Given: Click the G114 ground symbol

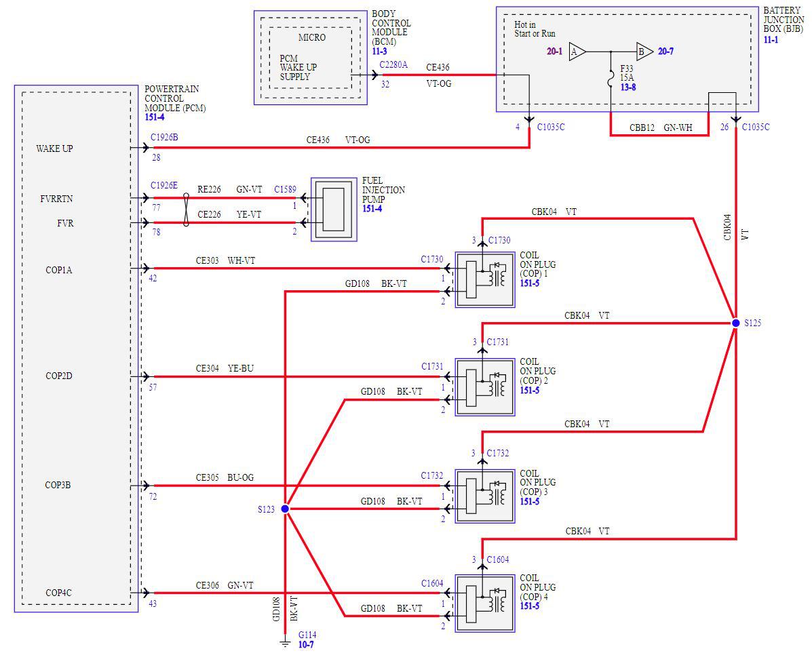Looking at the screenshot, I should (x=285, y=644).
